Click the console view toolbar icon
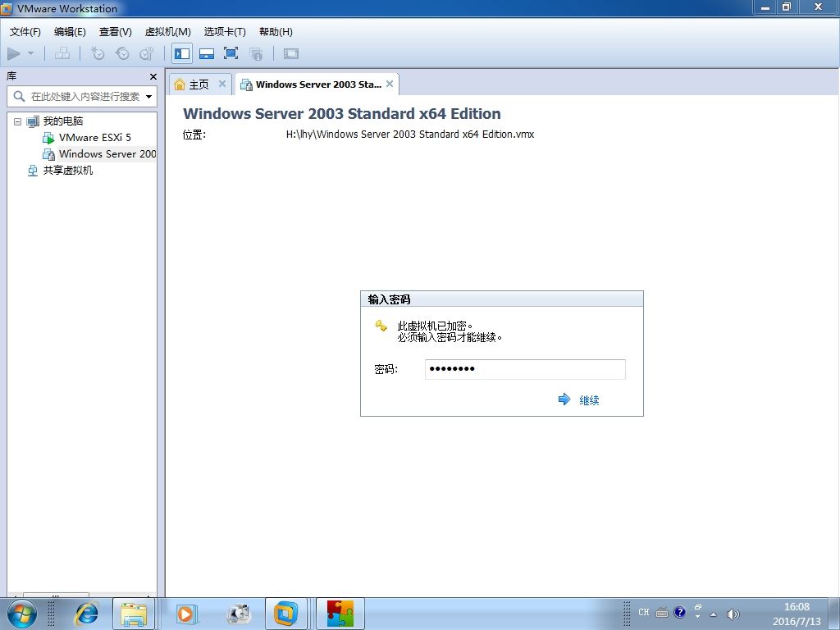This screenshot has height=630, width=840. 291,53
